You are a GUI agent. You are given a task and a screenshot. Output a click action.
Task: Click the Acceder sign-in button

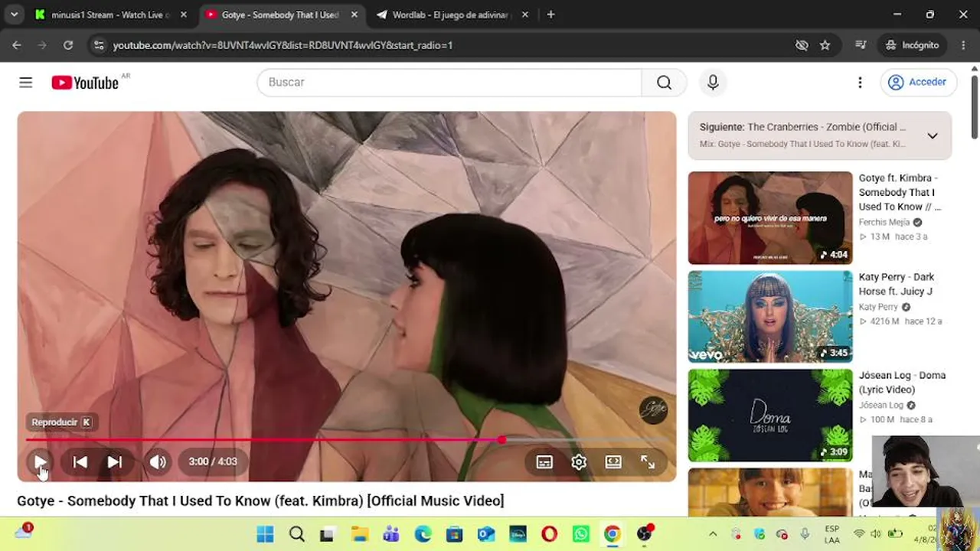919,82
